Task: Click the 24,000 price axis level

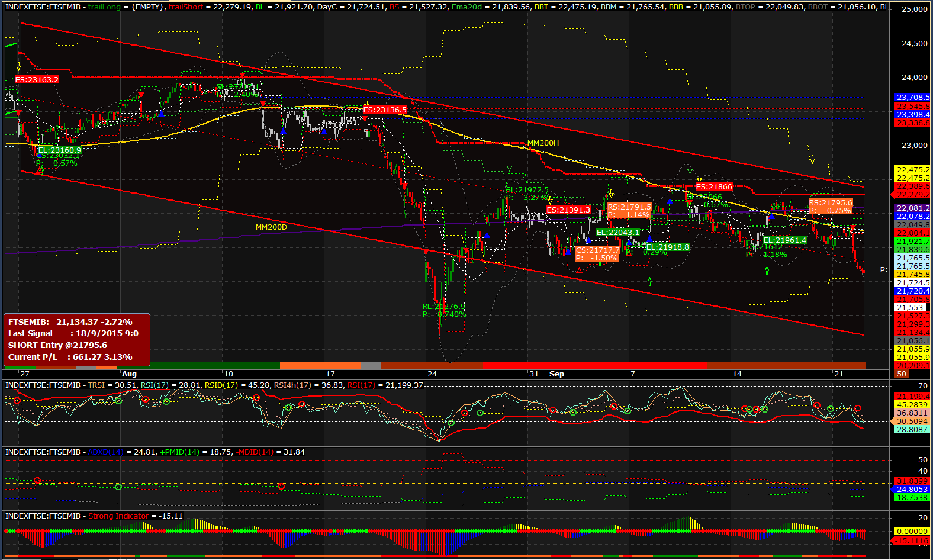Action: click(x=915, y=78)
